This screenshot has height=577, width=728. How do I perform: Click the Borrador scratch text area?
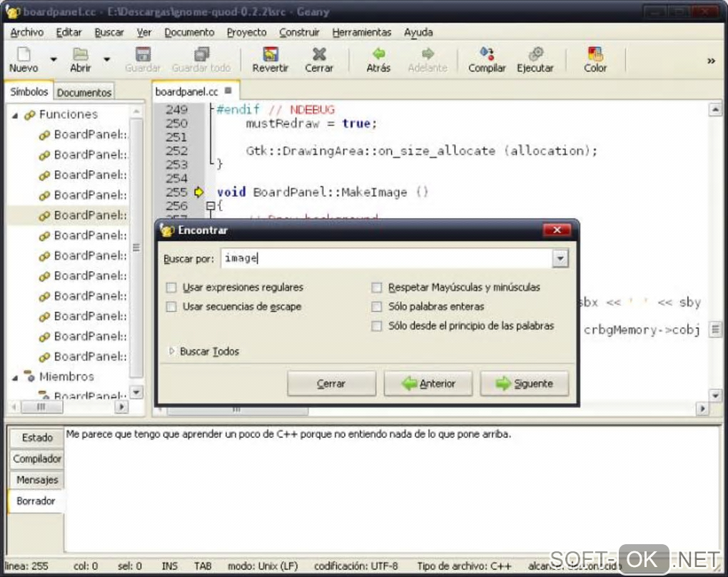click(390, 489)
